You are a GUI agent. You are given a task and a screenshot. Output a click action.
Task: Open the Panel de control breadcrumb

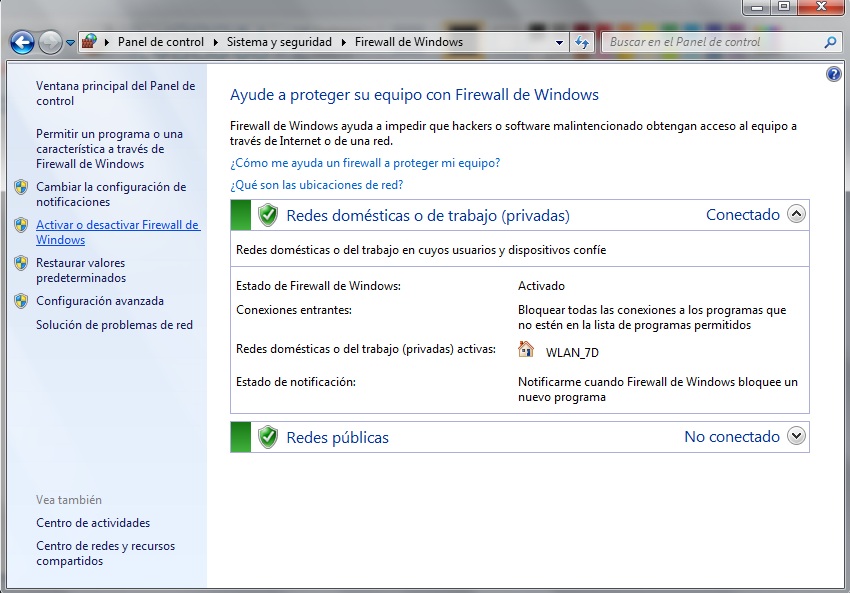[161, 42]
